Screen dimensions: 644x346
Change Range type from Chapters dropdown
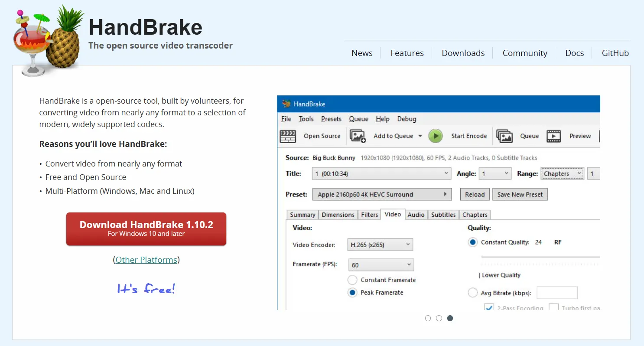(x=562, y=173)
